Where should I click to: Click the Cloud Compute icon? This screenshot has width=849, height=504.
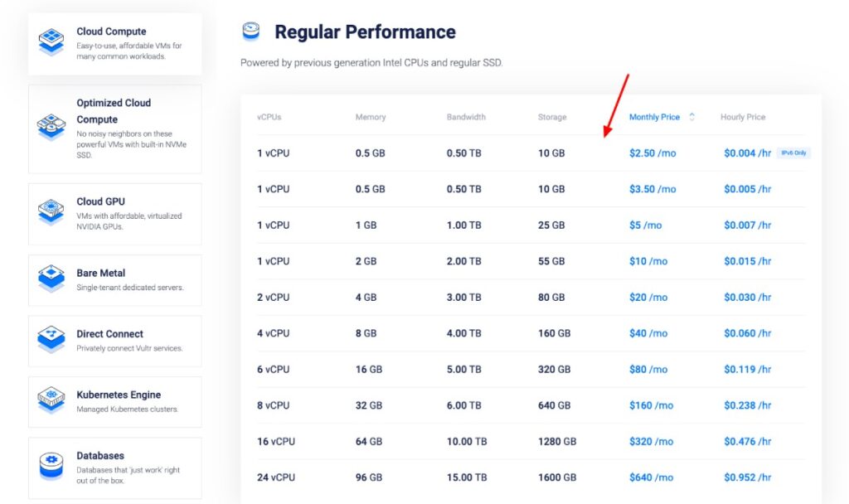(51, 41)
